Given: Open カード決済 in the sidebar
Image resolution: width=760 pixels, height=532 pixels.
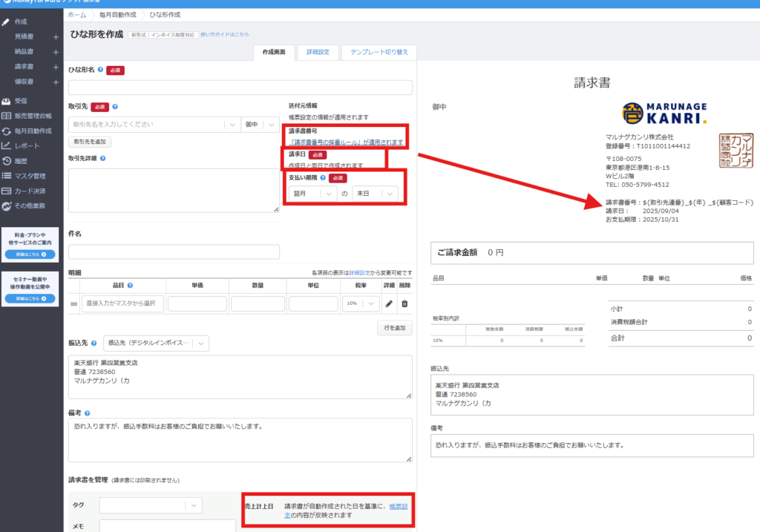Looking at the screenshot, I should [30, 191].
